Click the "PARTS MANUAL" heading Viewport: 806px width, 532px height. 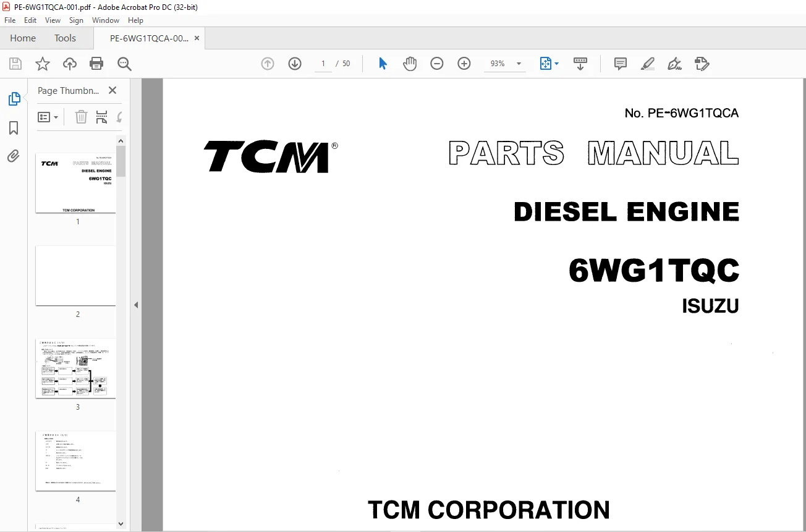[x=593, y=153]
